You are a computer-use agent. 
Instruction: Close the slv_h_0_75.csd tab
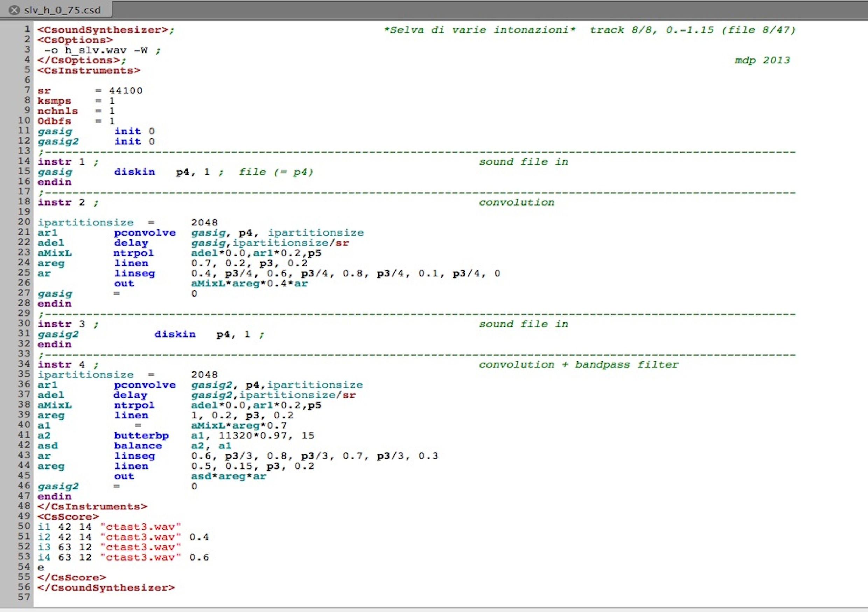[14, 10]
